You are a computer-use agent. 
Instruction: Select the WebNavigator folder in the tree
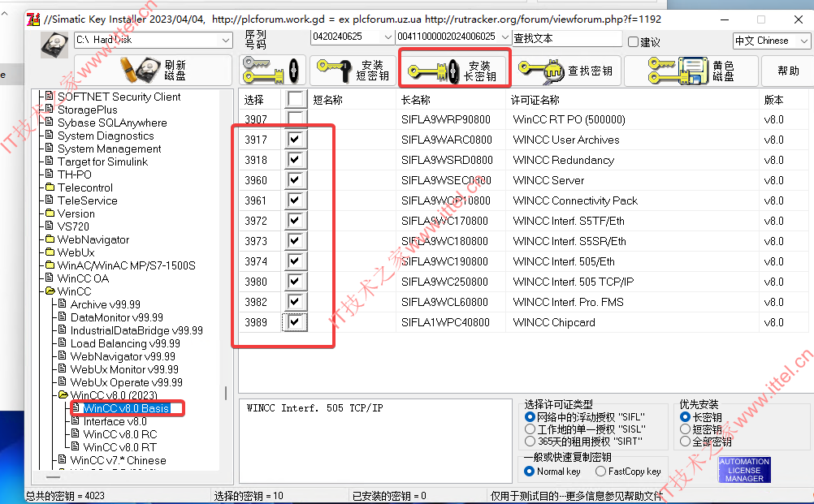point(93,239)
